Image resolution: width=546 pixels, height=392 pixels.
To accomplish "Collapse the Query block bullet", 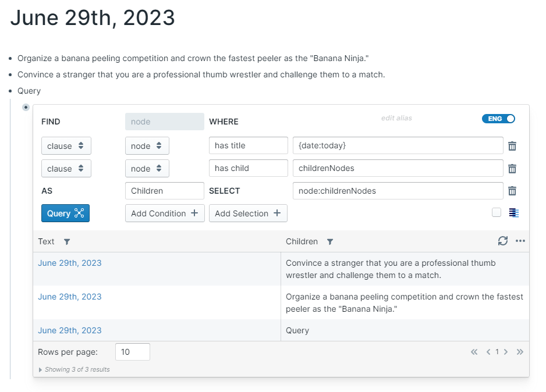I will pos(26,107).
